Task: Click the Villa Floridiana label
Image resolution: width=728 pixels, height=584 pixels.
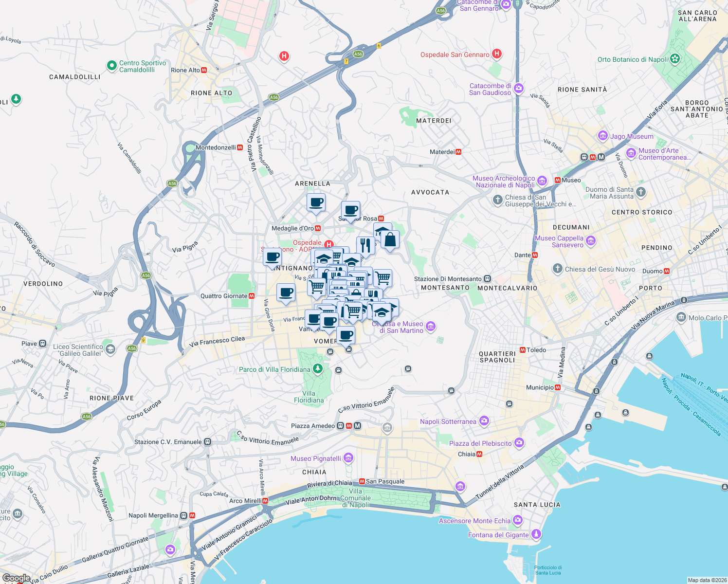Action: coord(309,397)
